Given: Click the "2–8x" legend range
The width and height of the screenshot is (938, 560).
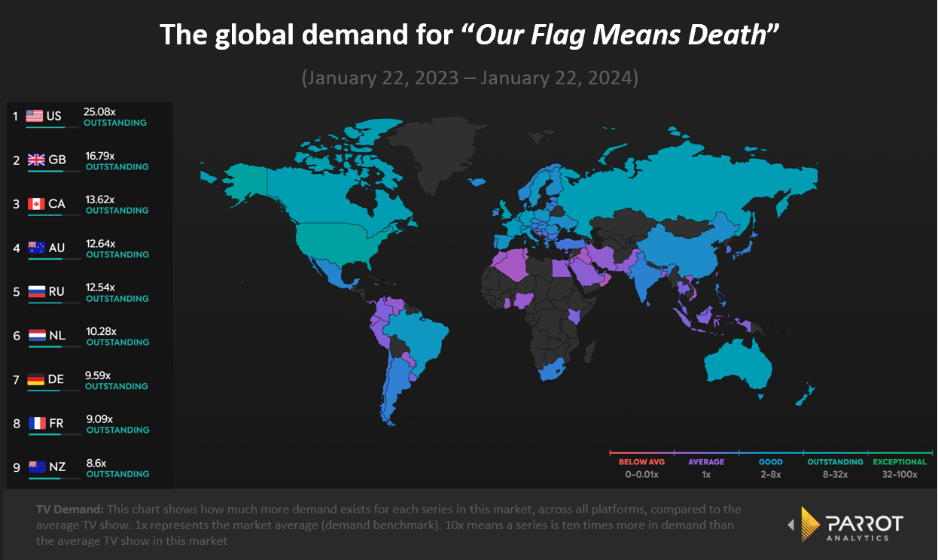Looking at the screenshot, I should point(771,475).
